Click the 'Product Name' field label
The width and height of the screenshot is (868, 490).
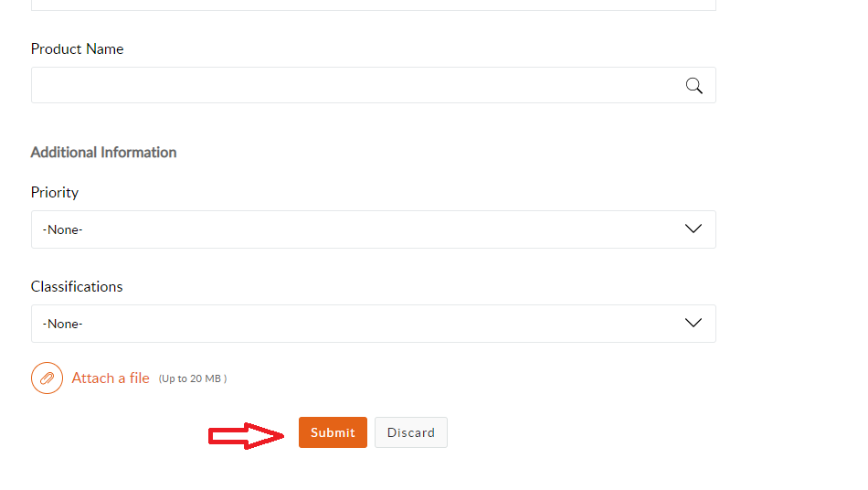[x=77, y=48]
